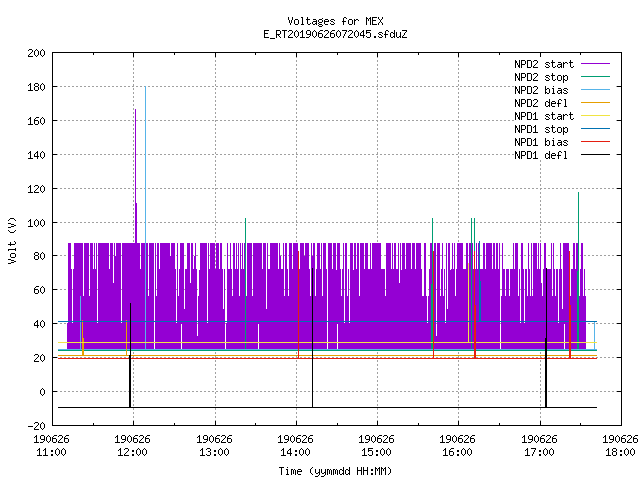
Task: Click the y-axis tick label 120
Action: (36, 189)
